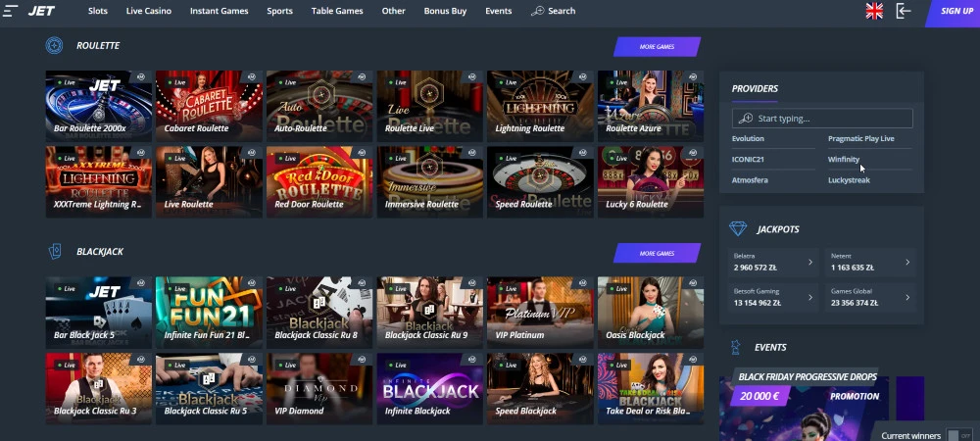The width and height of the screenshot is (980, 441).
Task: Expand the Belatra jackpot arrow
Action: coord(810,263)
